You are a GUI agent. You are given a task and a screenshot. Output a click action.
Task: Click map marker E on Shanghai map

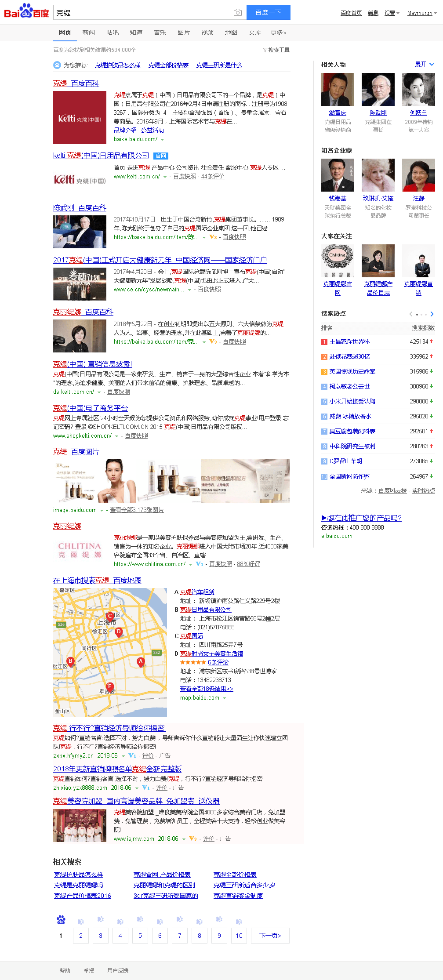110,686
